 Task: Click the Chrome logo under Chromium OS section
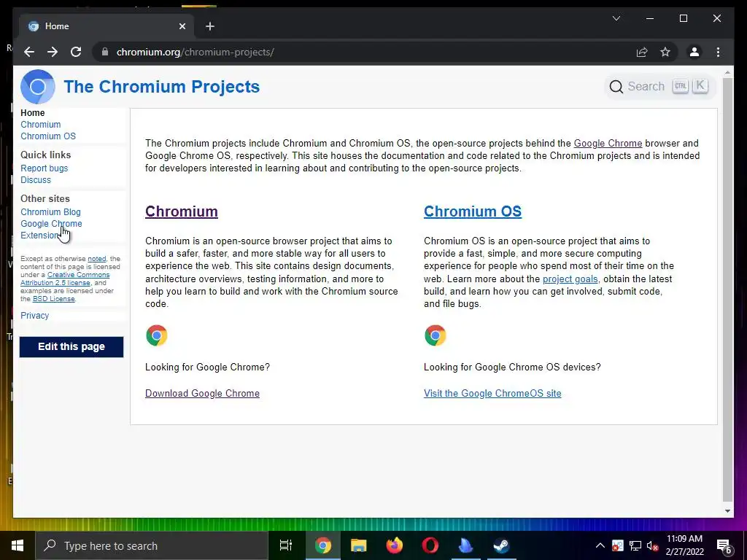click(436, 335)
